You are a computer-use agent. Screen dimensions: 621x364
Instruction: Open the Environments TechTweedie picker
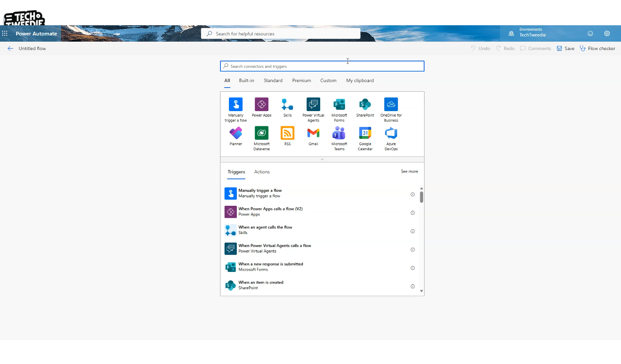[x=528, y=33]
